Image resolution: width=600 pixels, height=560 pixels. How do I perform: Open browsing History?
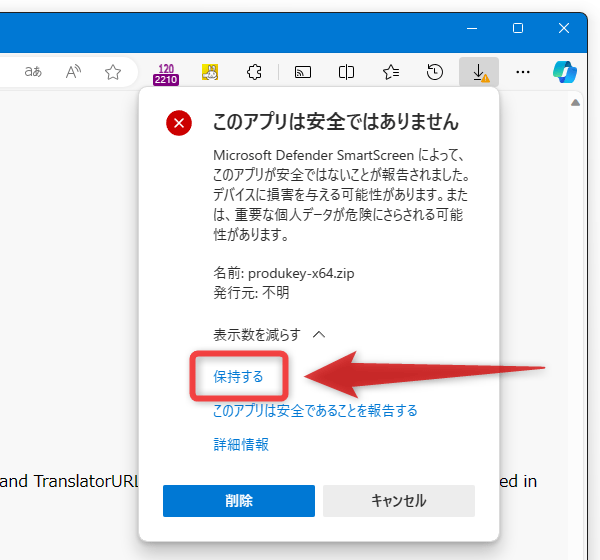click(x=435, y=72)
